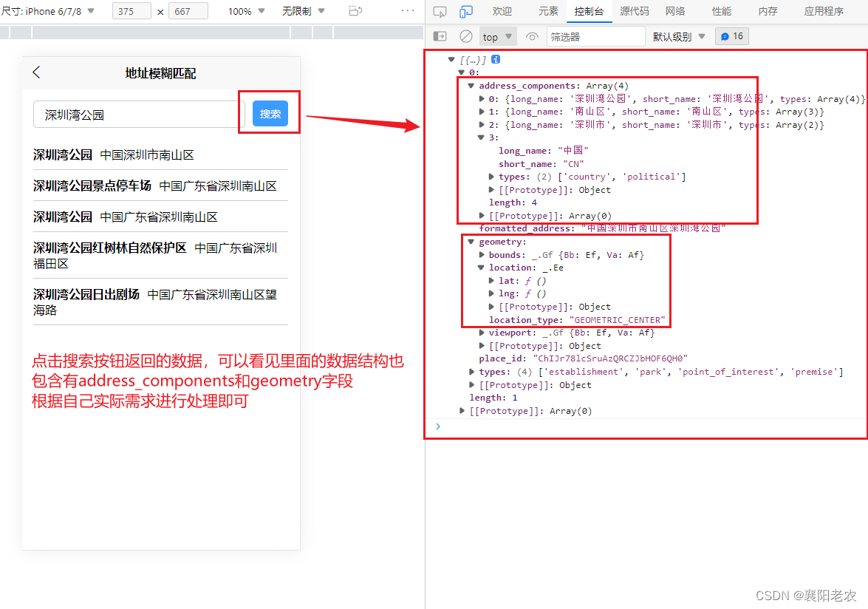Expand the geometry bounds object
The image size is (868, 609).
[x=481, y=254]
